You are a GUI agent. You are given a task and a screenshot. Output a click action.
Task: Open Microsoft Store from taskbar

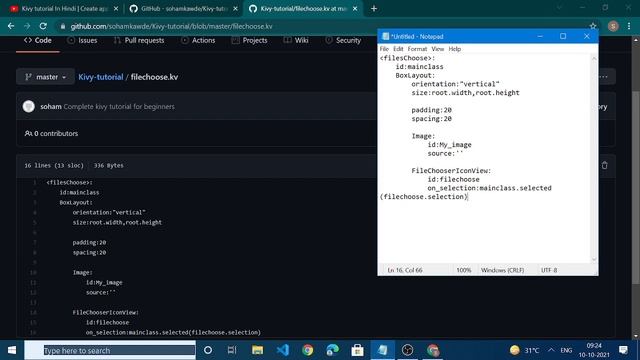click(357, 350)
